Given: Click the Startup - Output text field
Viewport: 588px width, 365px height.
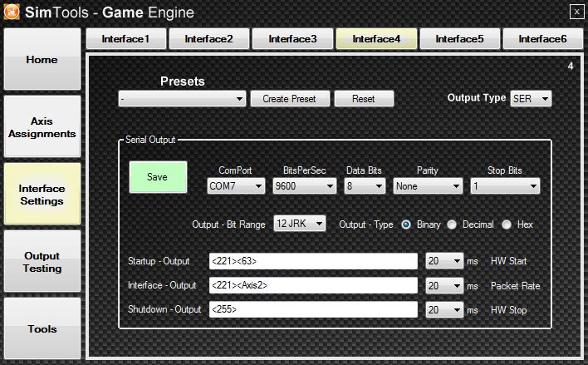Looking at the screenshot, I should click(313, 261).
